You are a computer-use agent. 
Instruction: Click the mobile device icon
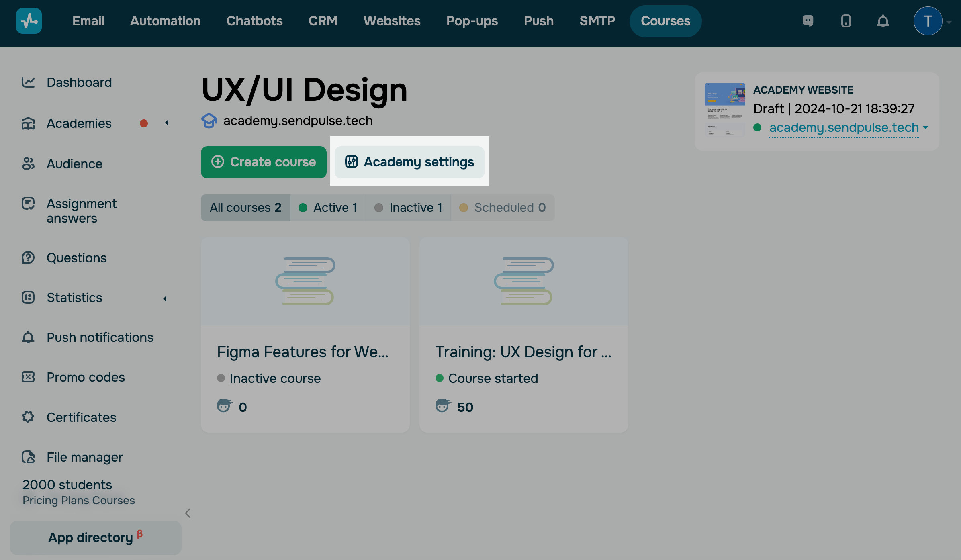coord(846,21)
